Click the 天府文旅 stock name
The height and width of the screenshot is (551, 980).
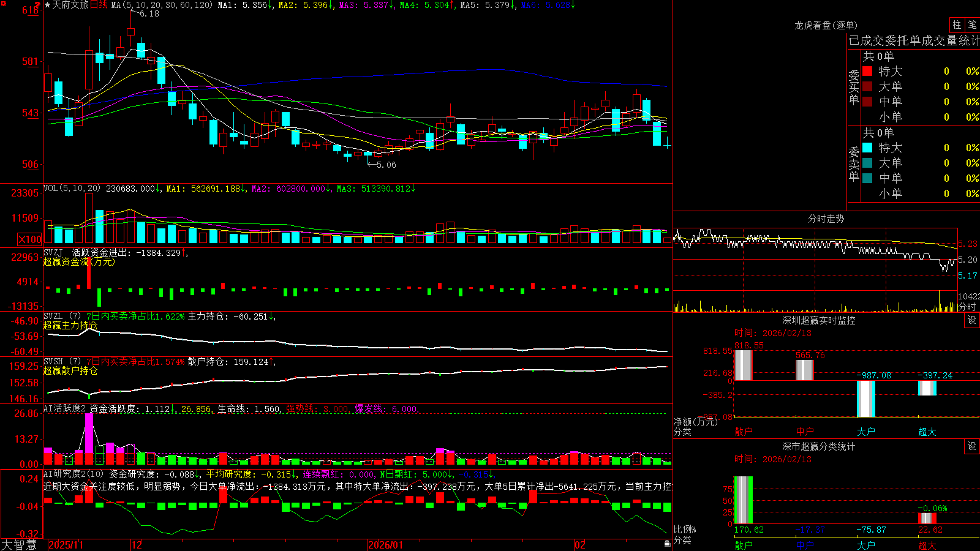point(70,5)
